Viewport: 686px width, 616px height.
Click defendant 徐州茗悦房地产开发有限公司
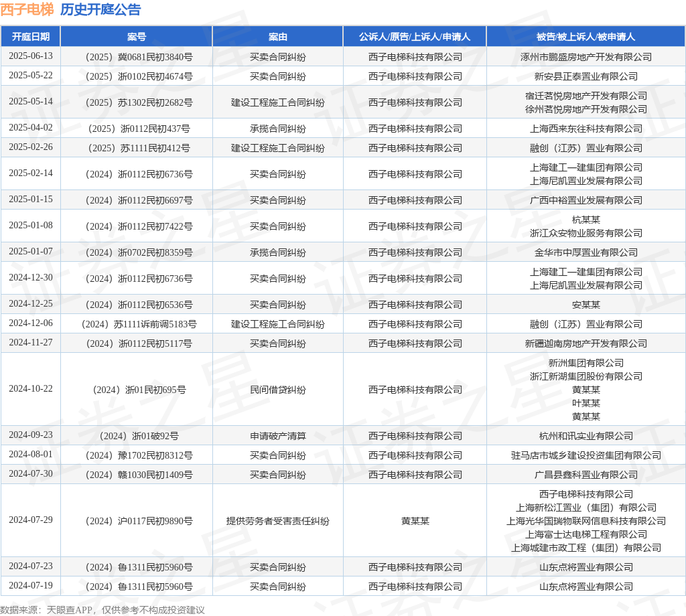pos(586,109)
